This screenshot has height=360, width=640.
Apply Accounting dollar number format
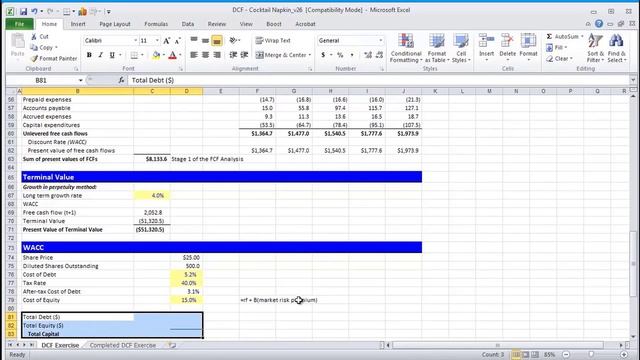[323, 55]
